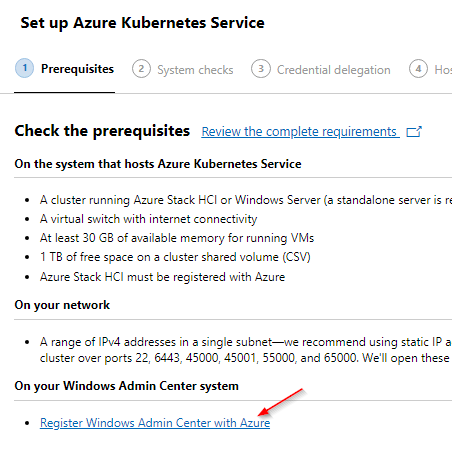Viewport: 452px width, 468px height.
Task: Open Review the complete requirements link
Action: tap(299, 132)
